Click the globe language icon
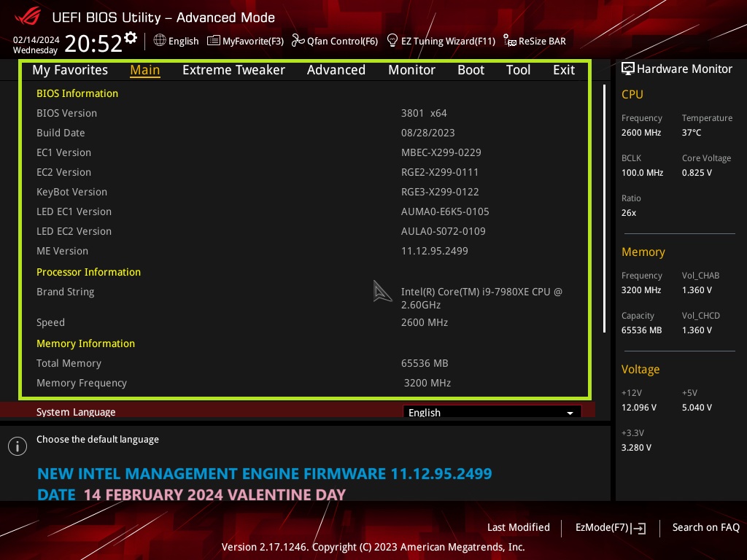Screen dimensions: 747x560 point(160,41)
